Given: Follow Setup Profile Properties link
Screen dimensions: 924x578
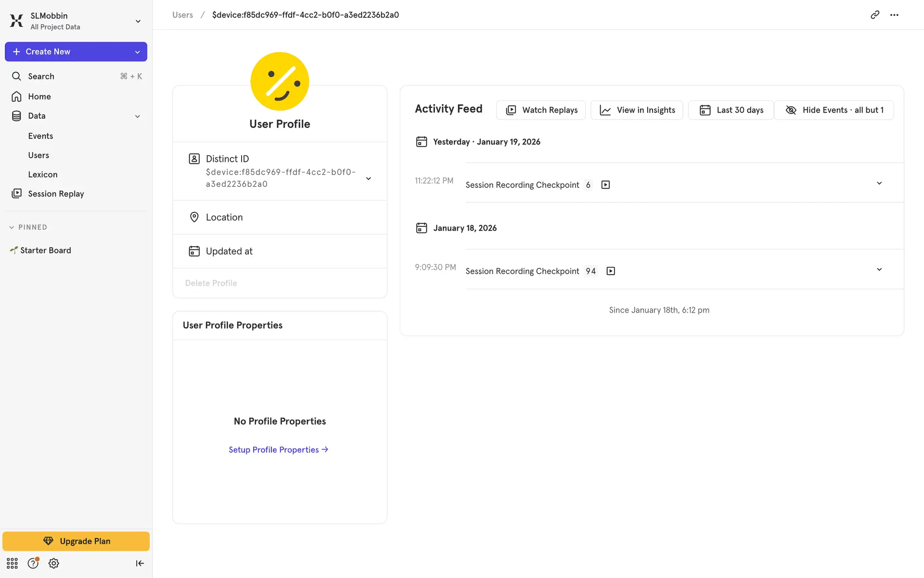Looking at the screenshot, I should tap(278, 449).
